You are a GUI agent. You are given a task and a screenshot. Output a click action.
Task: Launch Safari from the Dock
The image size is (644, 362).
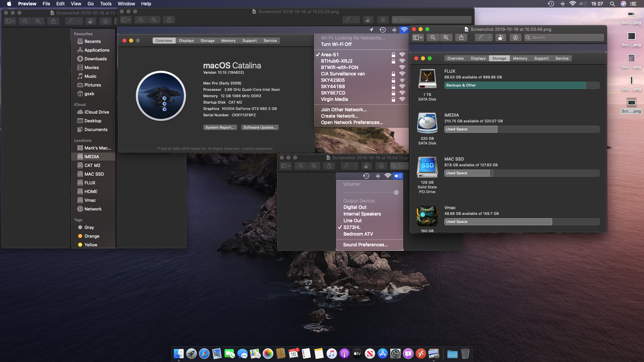(x=204, y=354)
